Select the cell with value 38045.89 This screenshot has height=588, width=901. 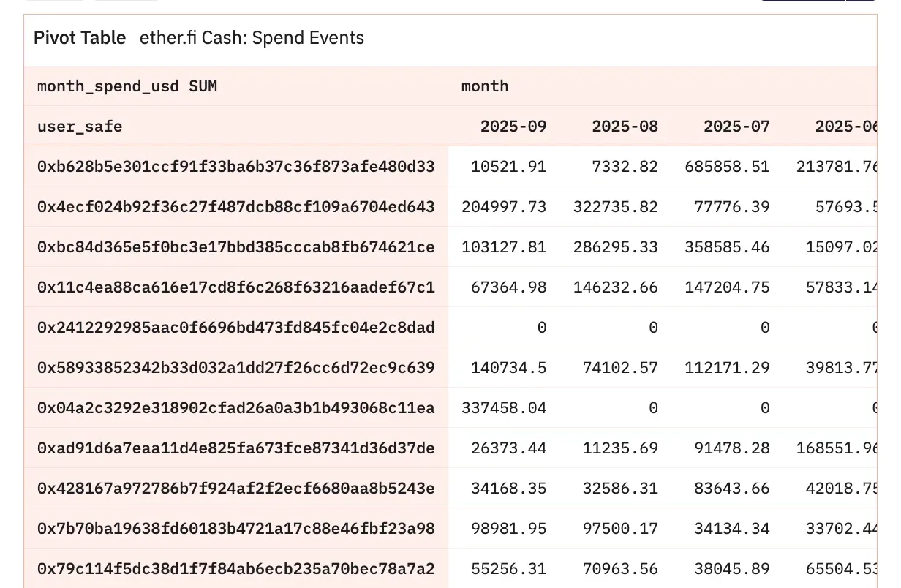(732, 569)
